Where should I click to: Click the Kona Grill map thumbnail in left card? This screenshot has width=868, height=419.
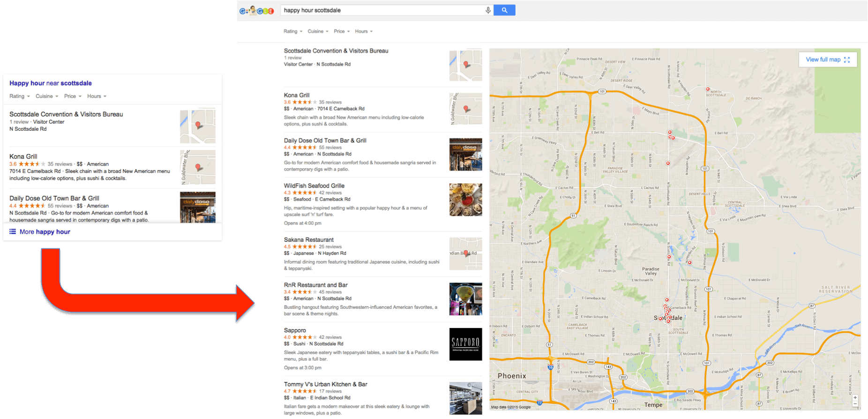[198, 167]
